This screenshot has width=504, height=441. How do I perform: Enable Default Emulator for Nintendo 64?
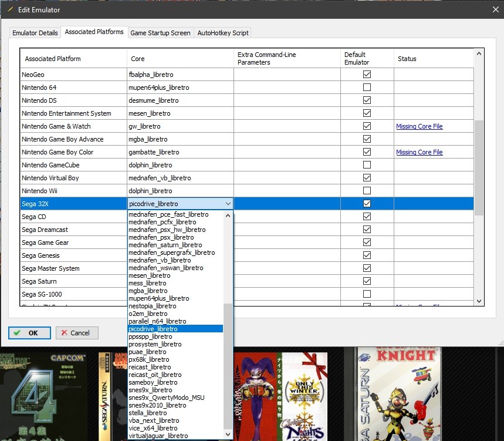(x=367, y=87)
